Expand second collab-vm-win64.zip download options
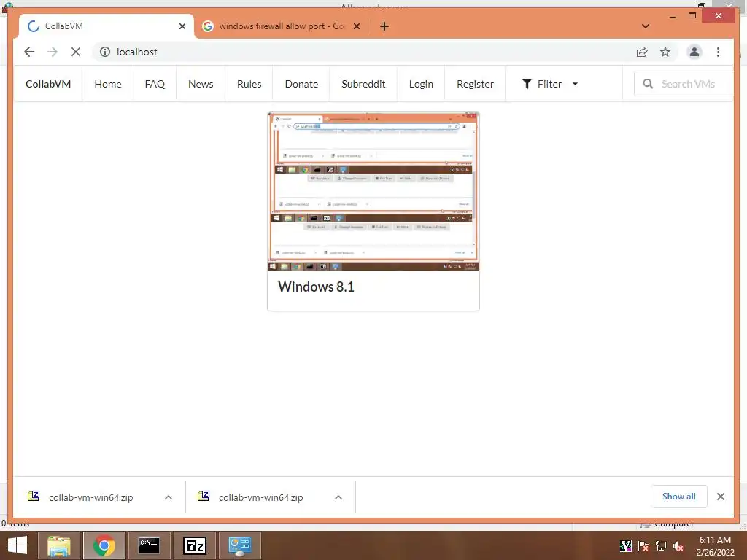 click(338, 497)
